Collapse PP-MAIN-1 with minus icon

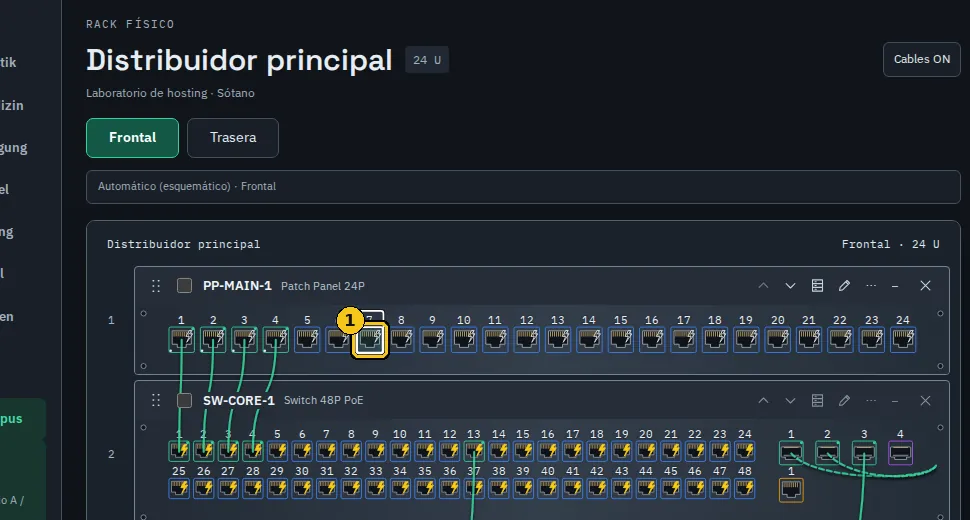tap(895, 286)
